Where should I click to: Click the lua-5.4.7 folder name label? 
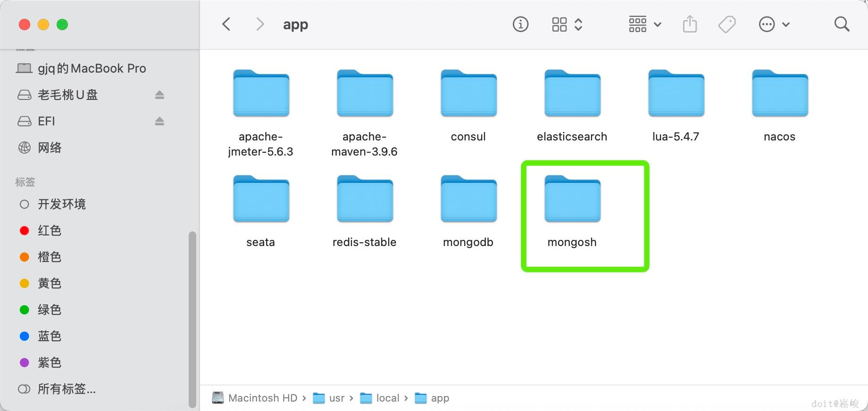(676, 136)
